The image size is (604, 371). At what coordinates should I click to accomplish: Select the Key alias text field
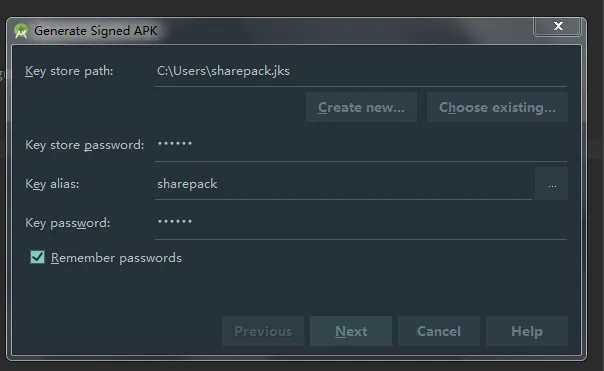pyautogui.click(x=344, y=184)
